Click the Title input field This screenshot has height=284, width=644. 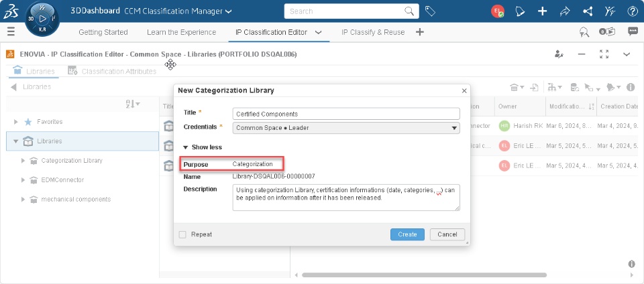346,114
